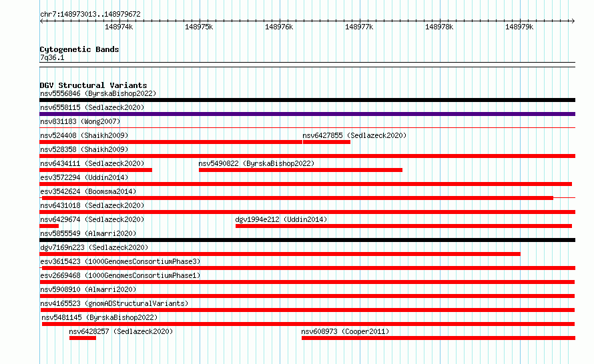
Task: Click the nsv5556846 (ByrskaBishop2022) label
Action: (x=98, y=93)
